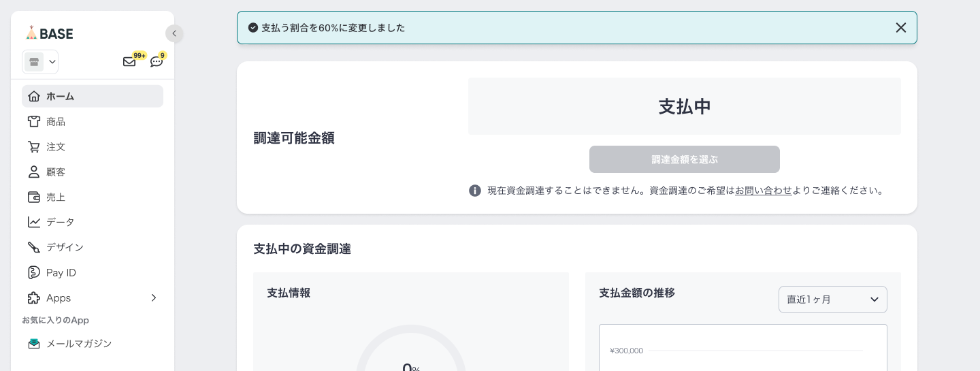Expand the Apps submenu chevron
The height and width of the screenshot is (371, 980).
point(153,297)
